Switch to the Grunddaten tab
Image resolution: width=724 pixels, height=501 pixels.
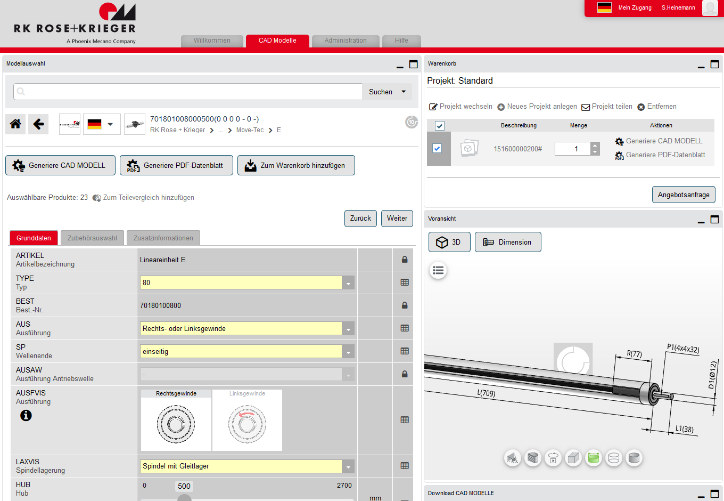(34, 238)
